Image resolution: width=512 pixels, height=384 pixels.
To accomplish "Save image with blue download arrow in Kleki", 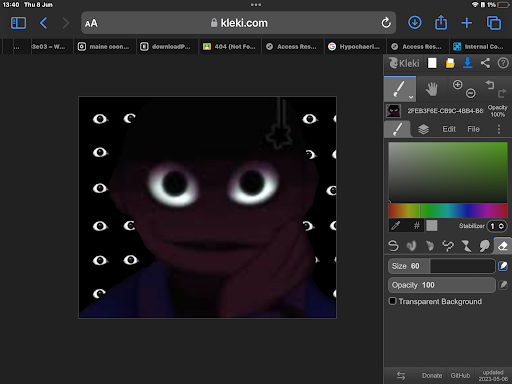I will point(468,63).
